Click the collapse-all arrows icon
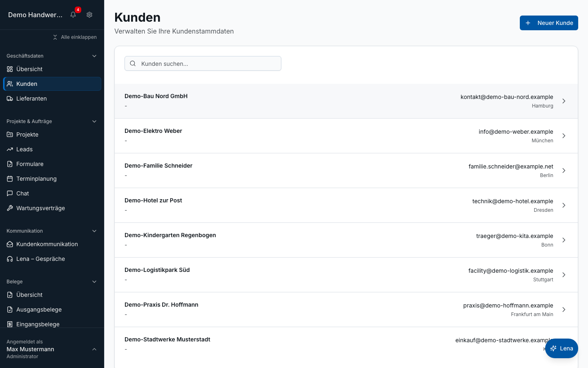 pos(55,37)
